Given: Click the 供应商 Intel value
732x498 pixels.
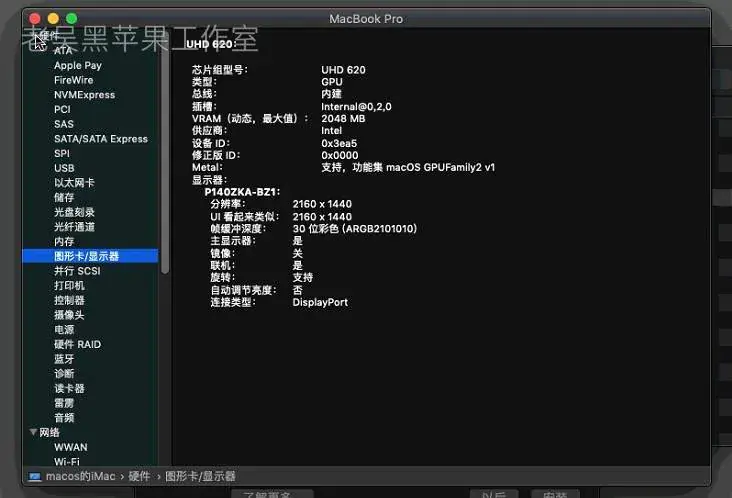Looking at the screenshot, I should pyautogui.click(x=331, y=131).
